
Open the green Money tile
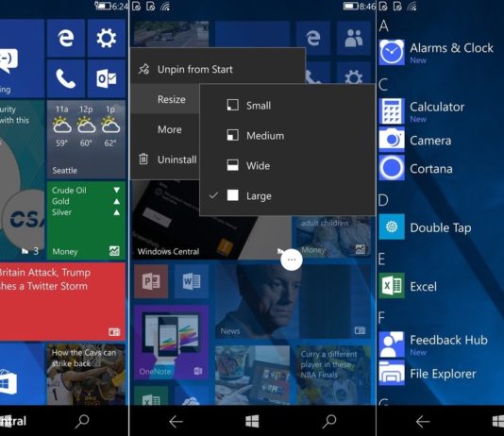point(86,221)
